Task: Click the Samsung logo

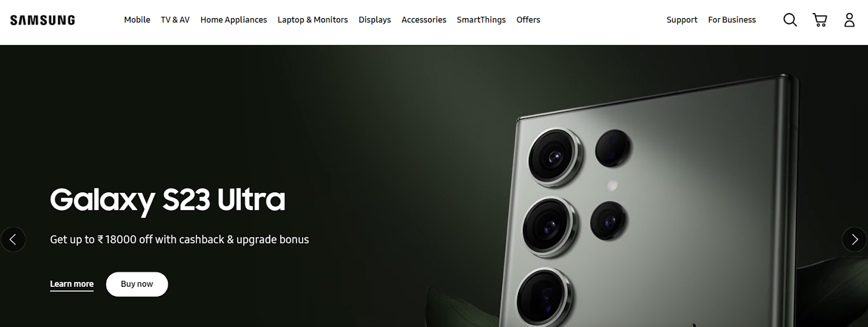Action: (43, 20)
